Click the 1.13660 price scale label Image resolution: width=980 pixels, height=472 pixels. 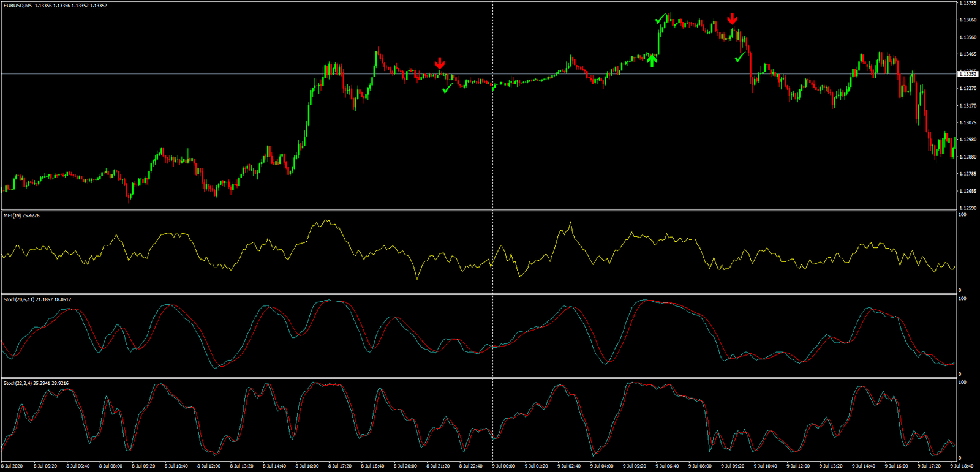pyautogui.click(x=968, y=20)
